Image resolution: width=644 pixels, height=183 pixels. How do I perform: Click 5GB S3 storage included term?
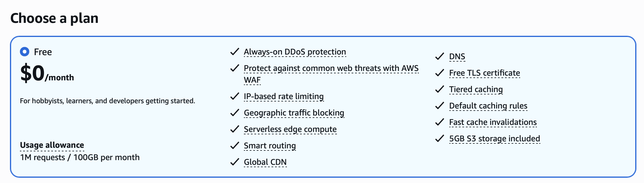494,139
